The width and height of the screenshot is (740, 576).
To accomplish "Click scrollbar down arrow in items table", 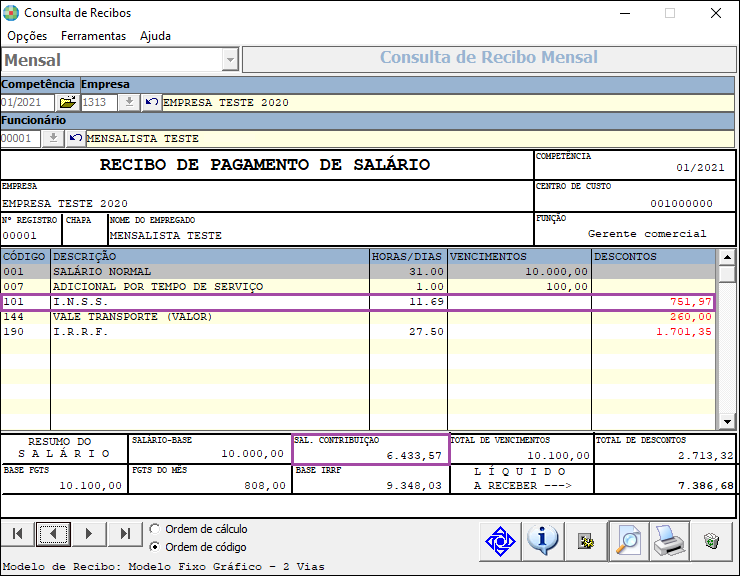I will point(727,422).
